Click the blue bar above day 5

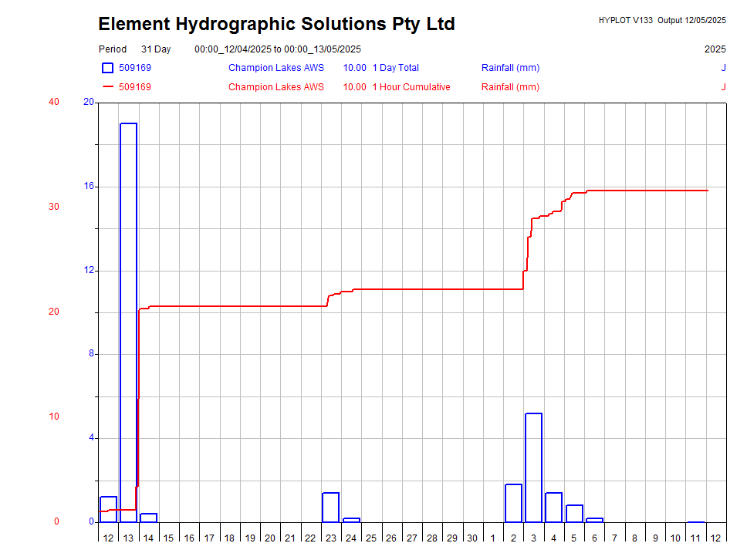(x=575, y=514)
